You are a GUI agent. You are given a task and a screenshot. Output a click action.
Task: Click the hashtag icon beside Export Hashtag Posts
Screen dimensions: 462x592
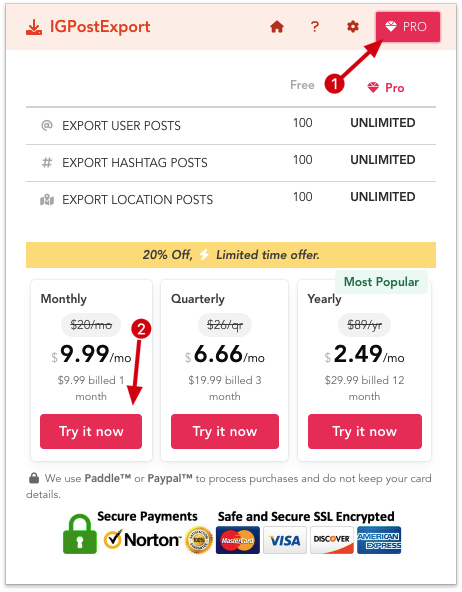(x=46, y=162)
